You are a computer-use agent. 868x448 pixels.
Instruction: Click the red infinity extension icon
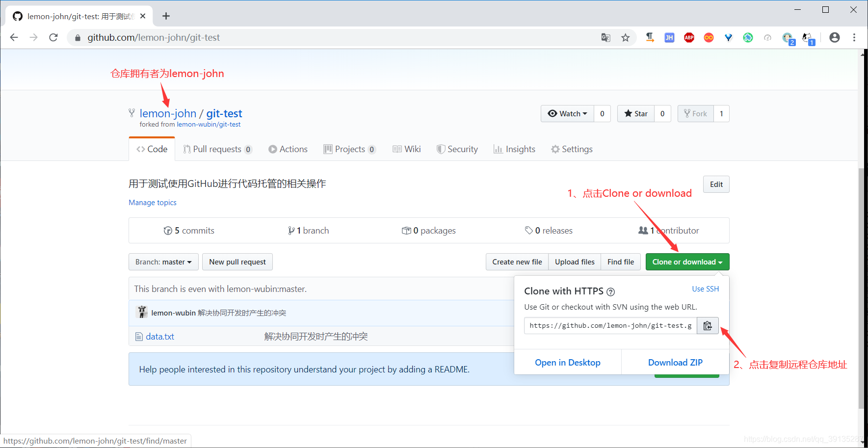(709, 38)
